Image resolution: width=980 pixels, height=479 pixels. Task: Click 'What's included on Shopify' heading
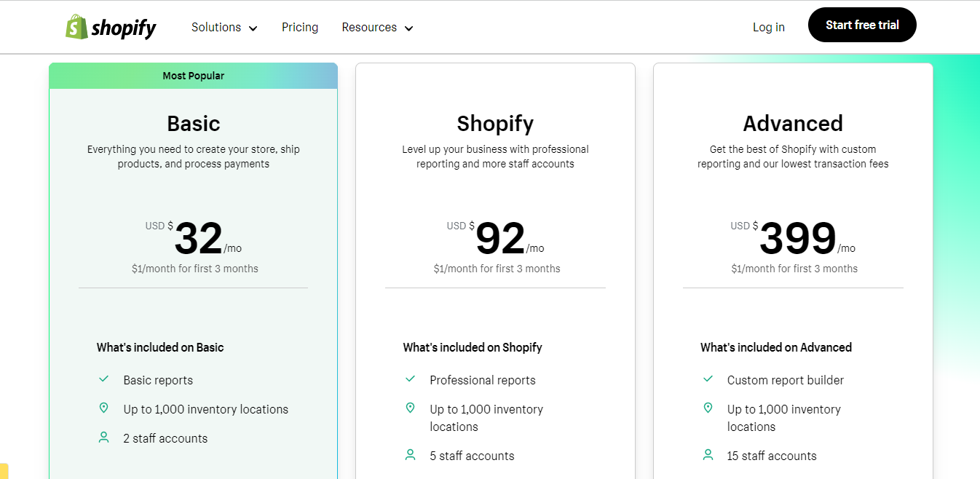coord(473,347)
